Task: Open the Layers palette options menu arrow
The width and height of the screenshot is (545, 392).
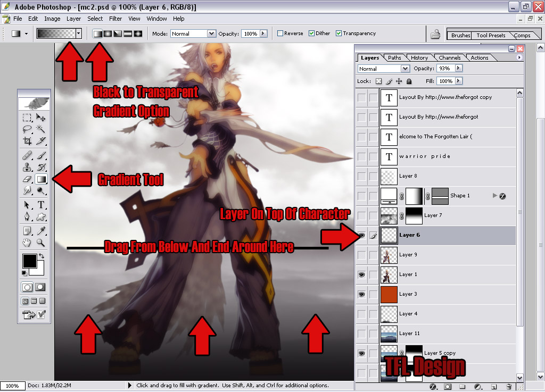Action: (x=519, y=57)
